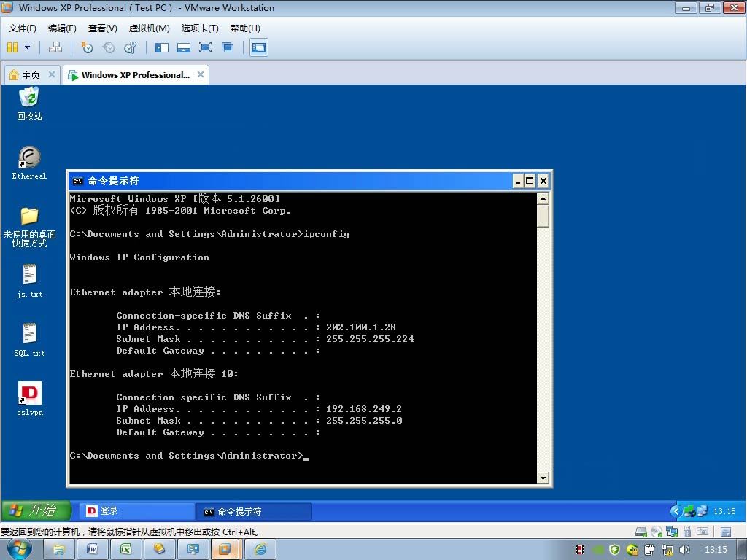Click the host volume speaker tray icon
The width and height of the screenshot is (747, 560).
(x=684, y=550)
